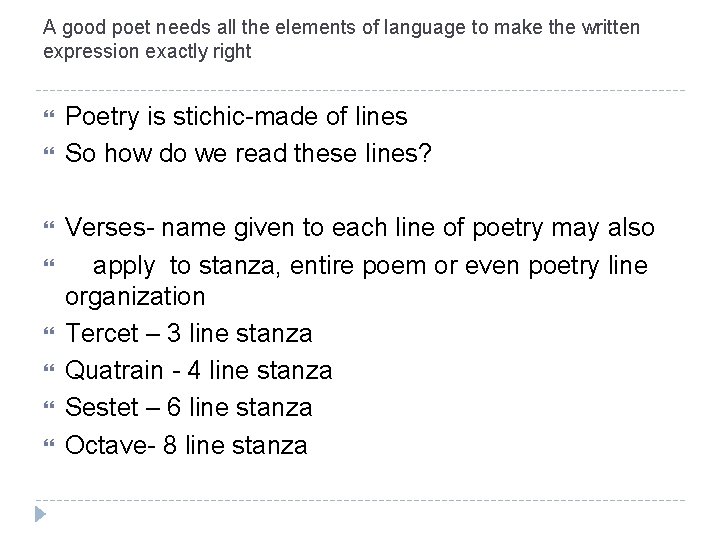720x540 pixels.
Task: Click the bullet marker beside Quatrain
Action: point(47,371)
